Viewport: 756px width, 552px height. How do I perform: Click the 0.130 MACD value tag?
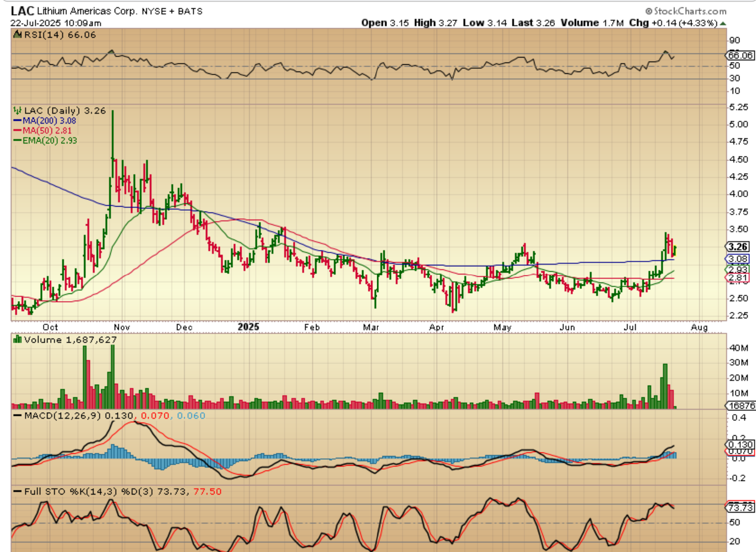[740, 445]
